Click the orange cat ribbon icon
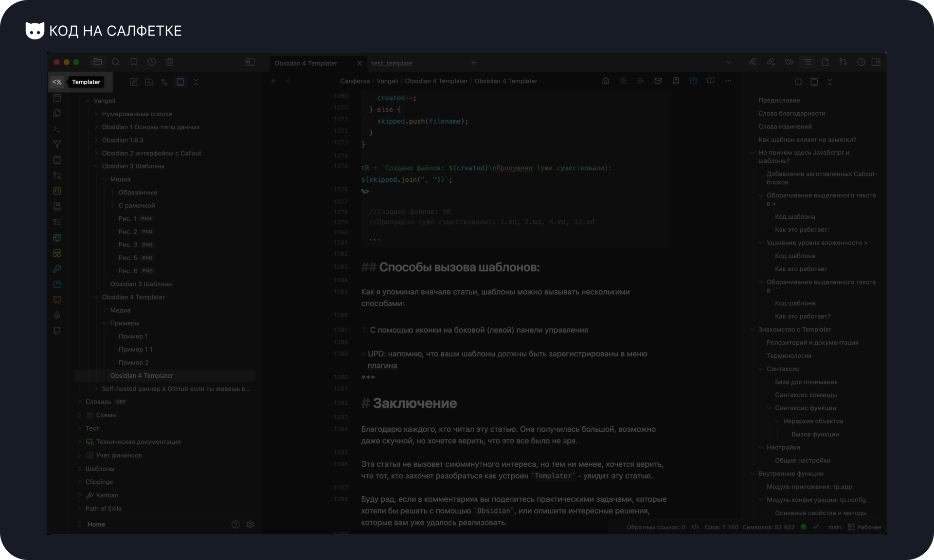The height and width of the screenshot is (560, 934). pyautogui.click(x=57, y=300)
